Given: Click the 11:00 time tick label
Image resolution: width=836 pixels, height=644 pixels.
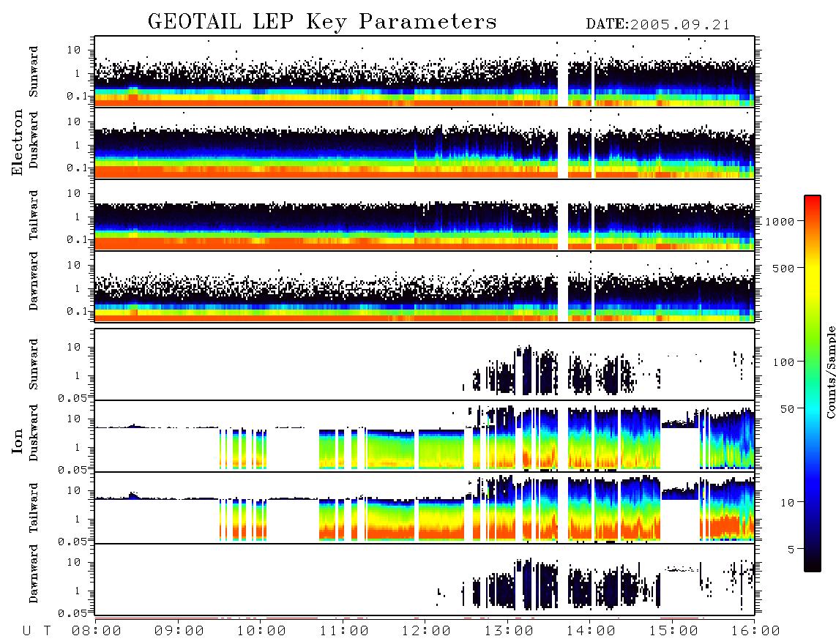Looking at the screenshot, I should pyautogui.click(x=344, y=632).
